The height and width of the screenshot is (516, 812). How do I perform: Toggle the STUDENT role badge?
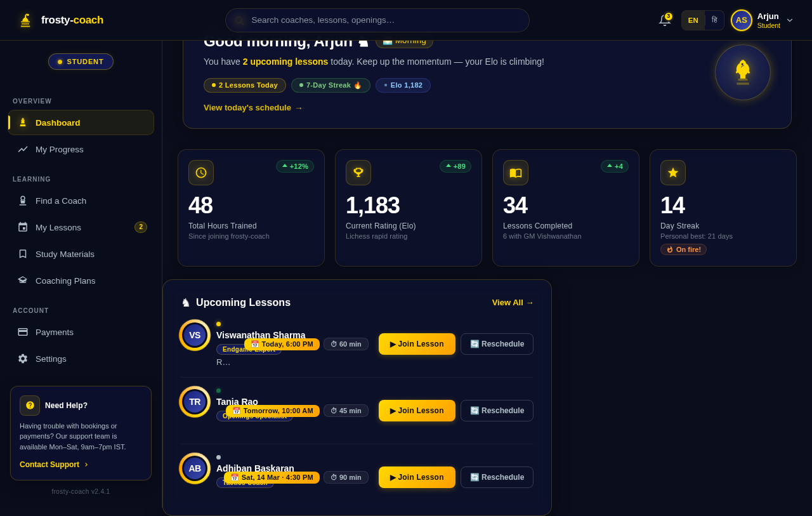click(x=81, y=62)
